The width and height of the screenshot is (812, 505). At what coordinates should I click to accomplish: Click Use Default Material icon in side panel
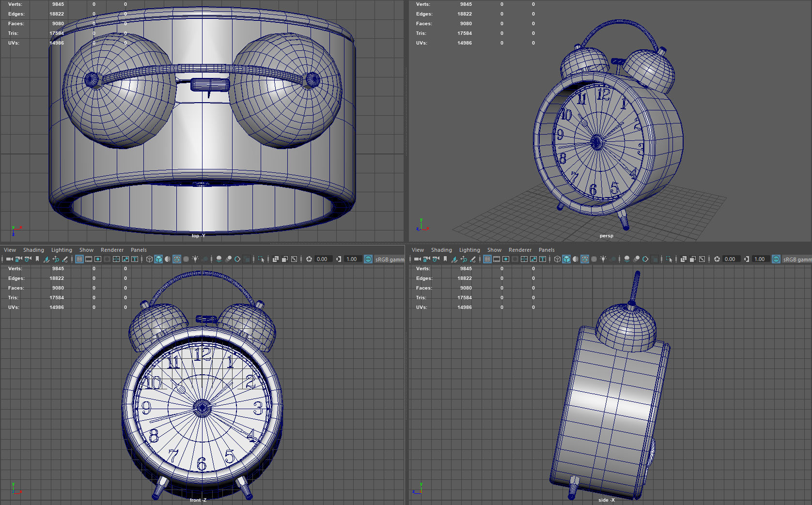coord(575,259)
